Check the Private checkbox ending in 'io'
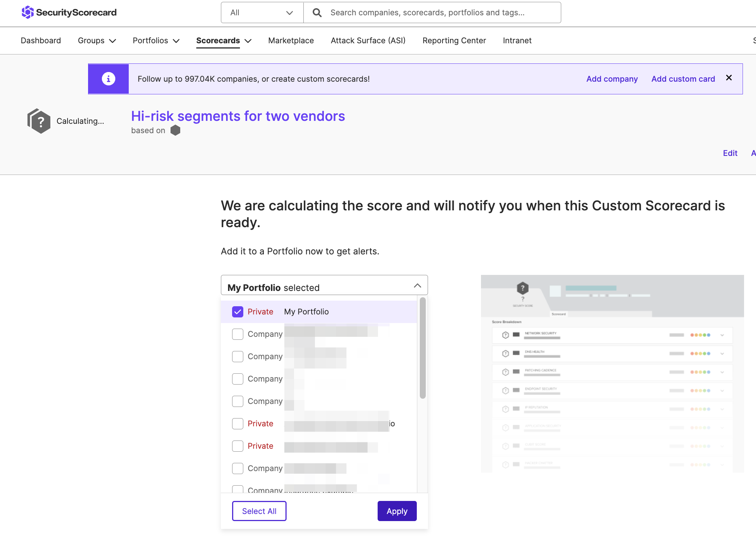 [238, 424]
